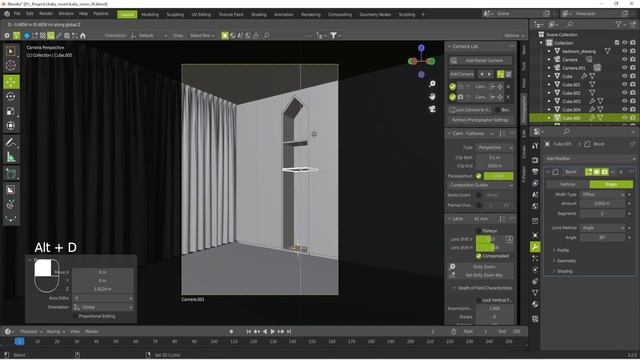Image resolution: width=640 pixels, height=360 pixels.
Task: Open the Render menu
Action: point(46,13)
